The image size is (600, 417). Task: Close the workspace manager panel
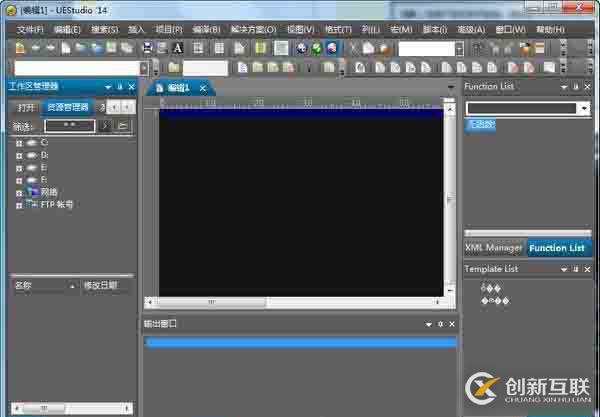coord(131,87)
